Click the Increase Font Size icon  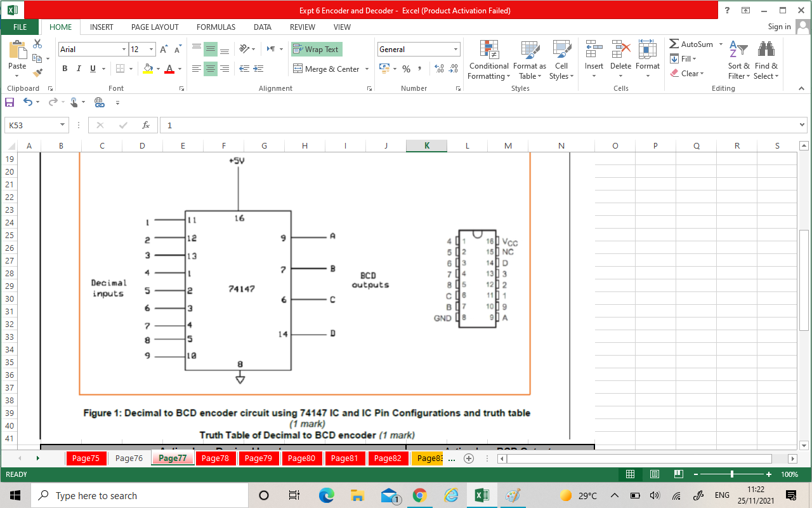tap(164, 50)
